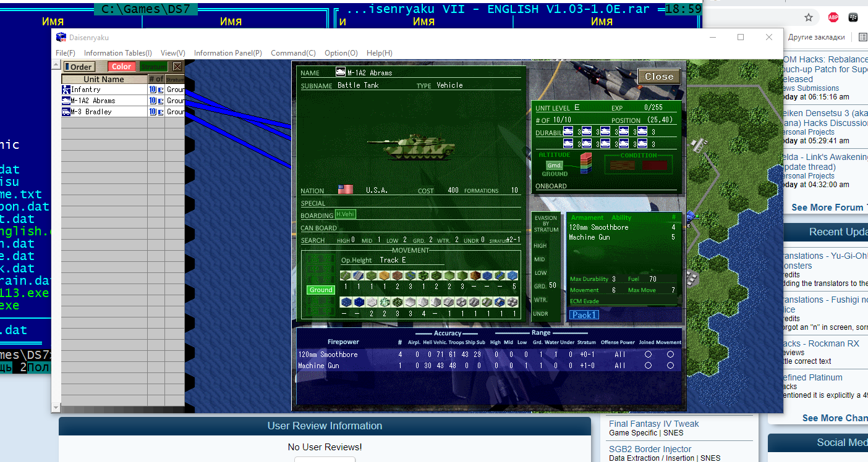This screenshot has width=868, height=462.
Task: Click the level E icon in the M-3 Bradley row
Action: (x=160, y=112)
